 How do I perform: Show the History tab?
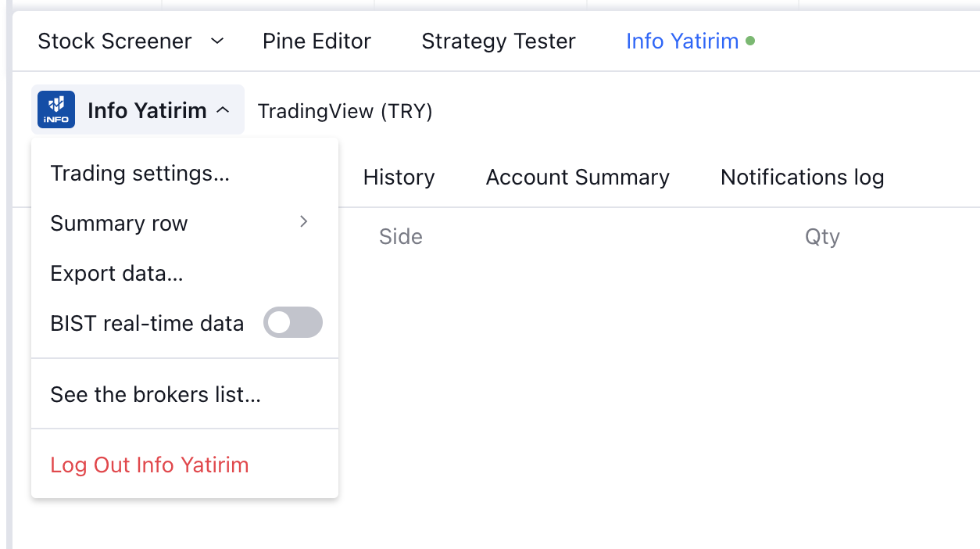(x=399, y=178)
